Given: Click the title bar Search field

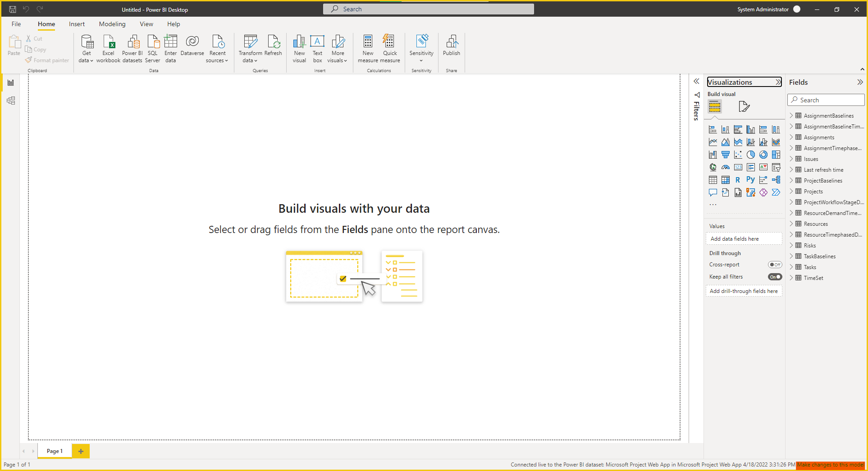Looking at the screenshot, I should 428,9.
